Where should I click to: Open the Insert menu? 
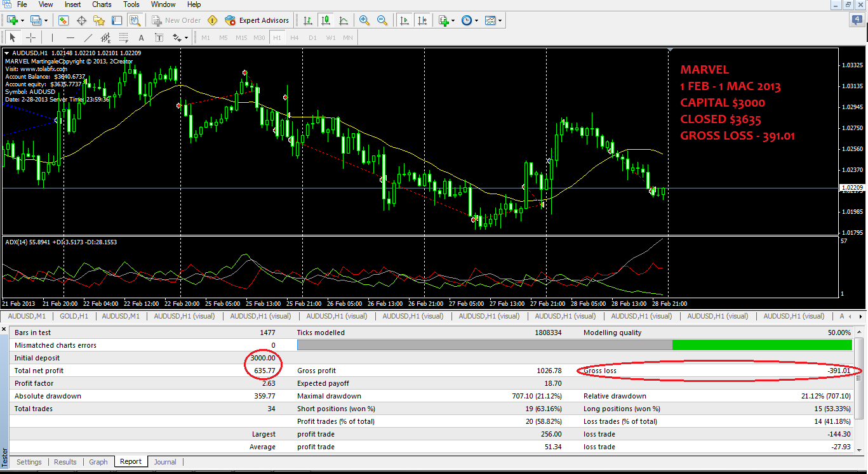[73, 4]
